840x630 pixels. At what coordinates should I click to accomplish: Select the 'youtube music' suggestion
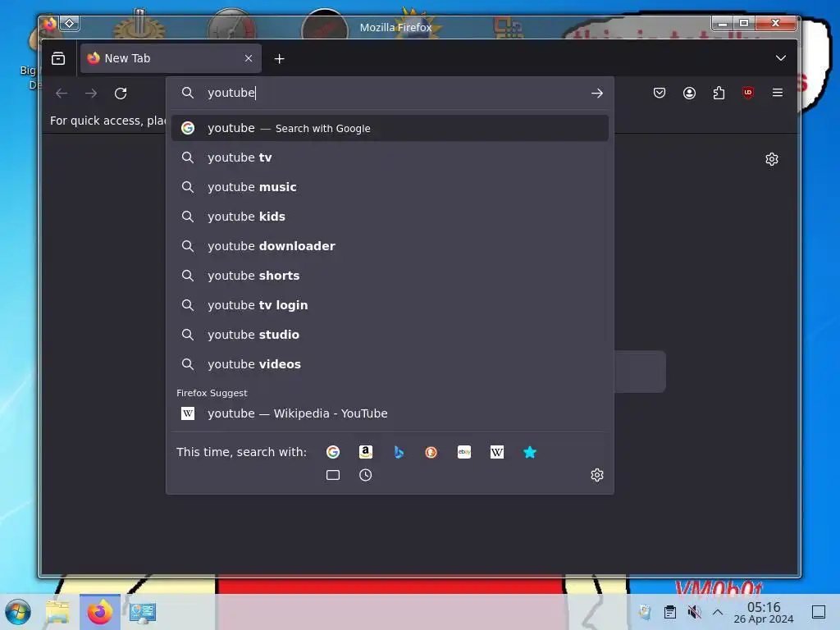[x=390, y=187]
